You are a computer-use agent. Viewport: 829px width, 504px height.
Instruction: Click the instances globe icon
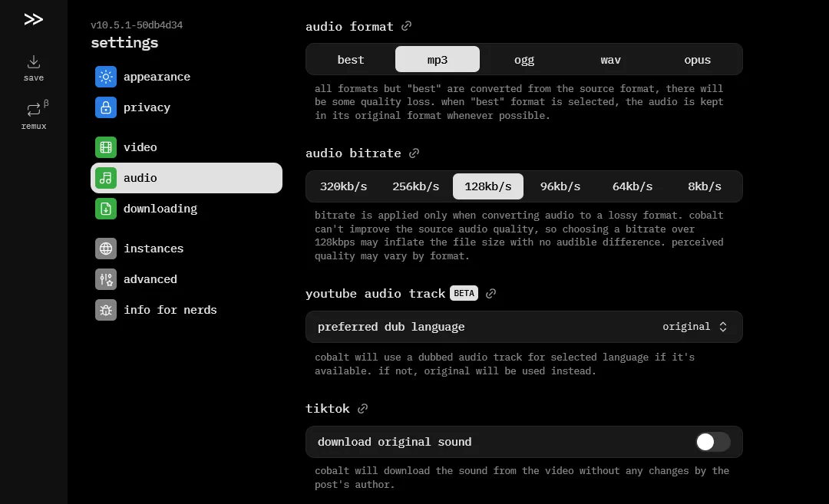(106, 249)
